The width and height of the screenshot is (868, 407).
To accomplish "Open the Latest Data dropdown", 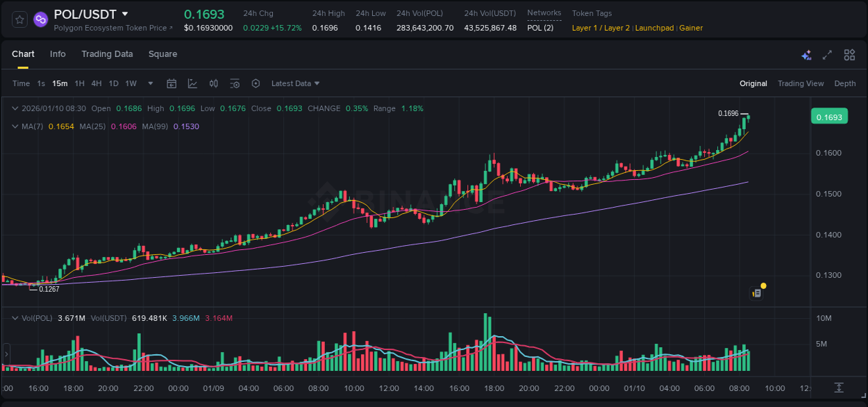I will 295,83.
